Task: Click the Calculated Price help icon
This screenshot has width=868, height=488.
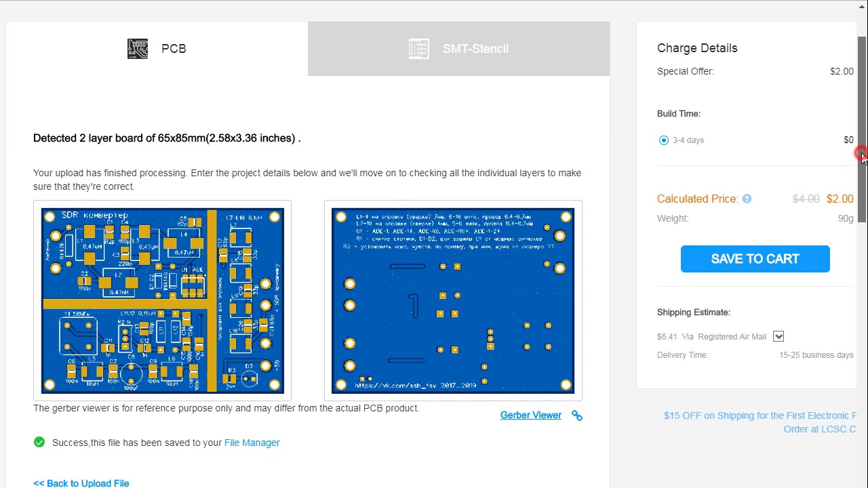Action: coord(747,199)
